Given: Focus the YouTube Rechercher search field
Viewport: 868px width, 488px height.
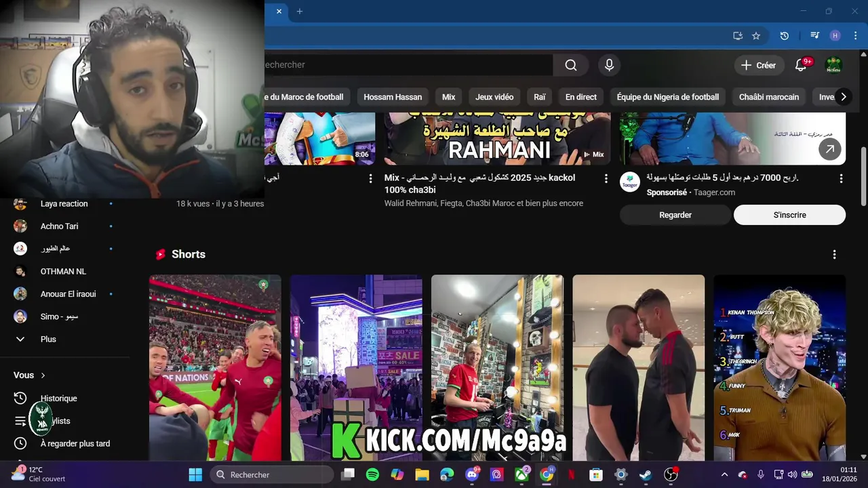Looking at the screenshot, I should 407,65.
